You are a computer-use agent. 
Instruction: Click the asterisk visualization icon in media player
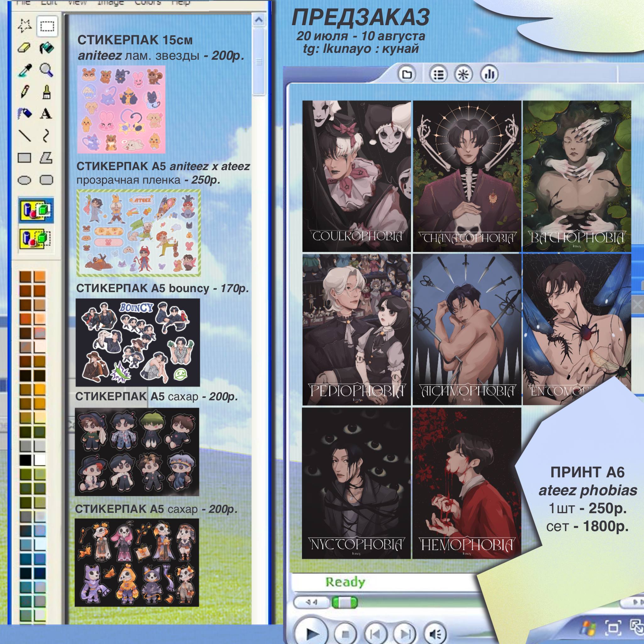click(464, 74)
